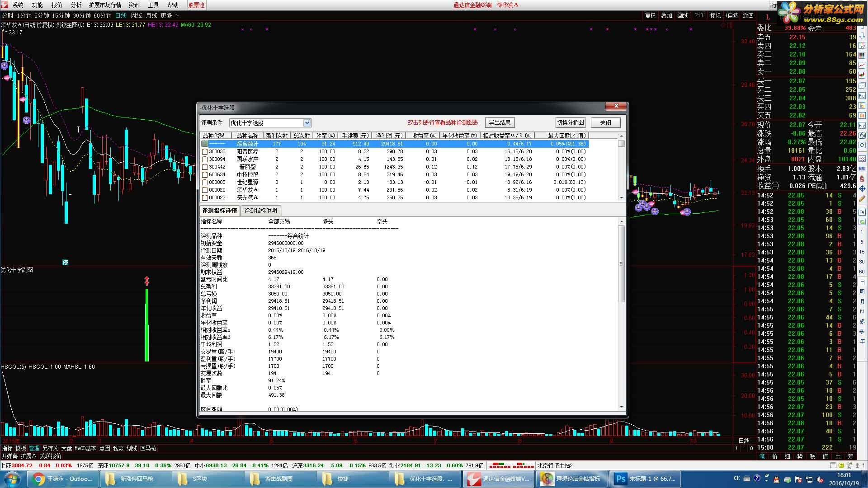Click 导出结果 button
Image resolution: width=868 pixels, height=488 pixels.
click(x=500, y=122)
